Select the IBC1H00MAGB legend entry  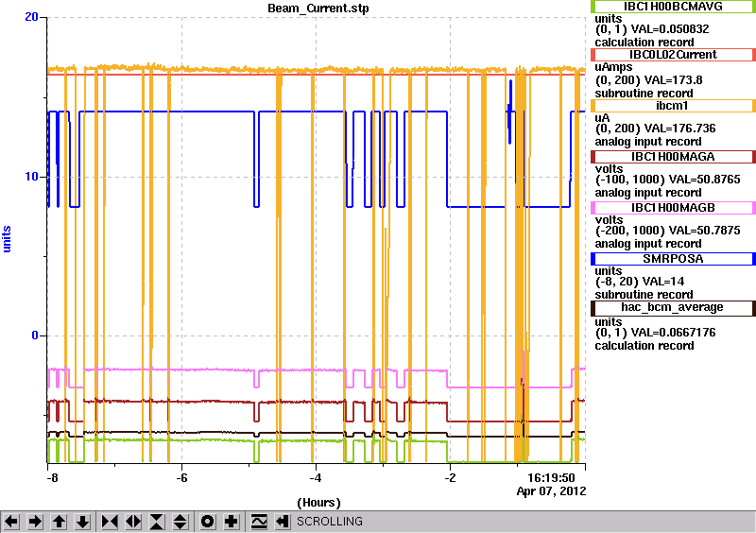coord(673,208)
